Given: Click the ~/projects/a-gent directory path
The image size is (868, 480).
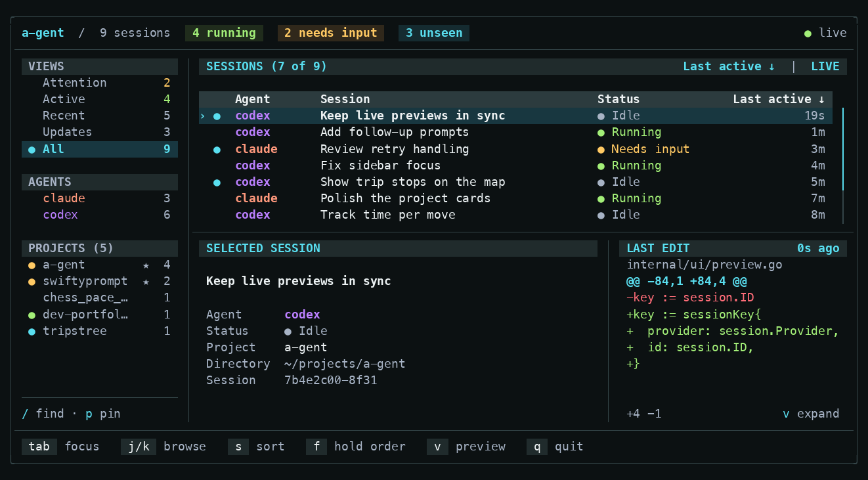Looking at the screenshot, I should (x=345, y=364).
